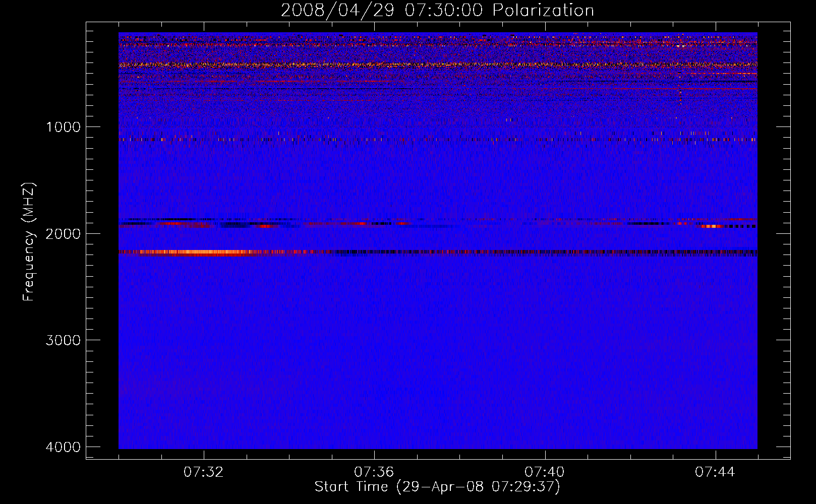Click the "Start Time (29-Apr-08 07:29:37)" label

(x=437, y=487)
